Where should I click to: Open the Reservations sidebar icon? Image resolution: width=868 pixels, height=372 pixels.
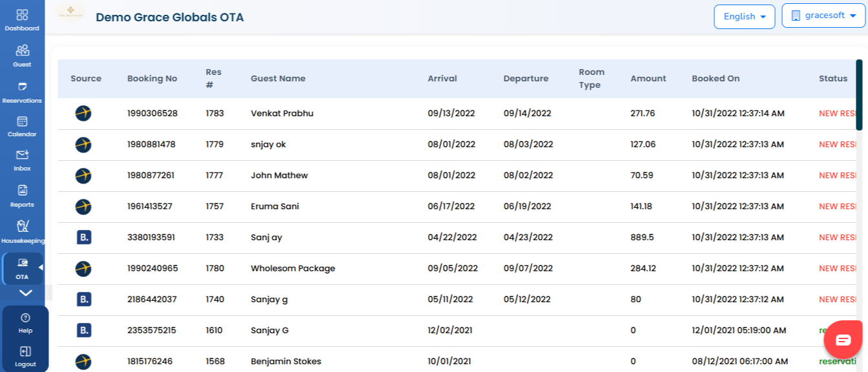point(22,87)
